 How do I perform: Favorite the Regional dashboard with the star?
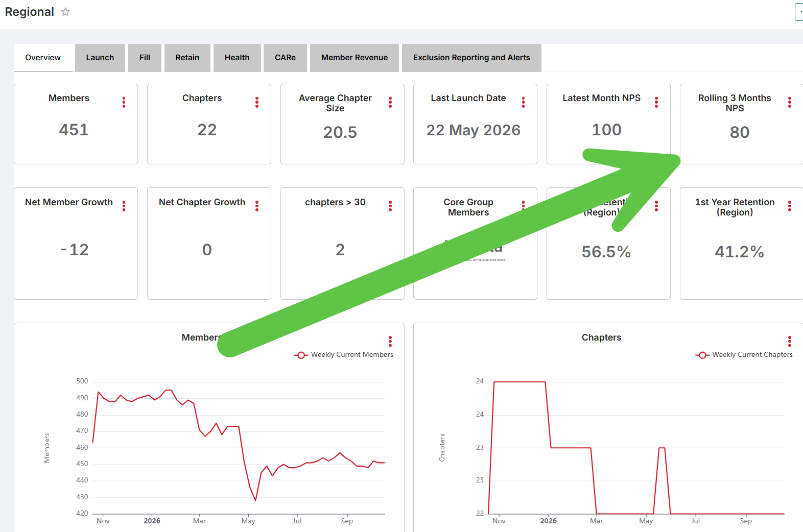[65, 12]
